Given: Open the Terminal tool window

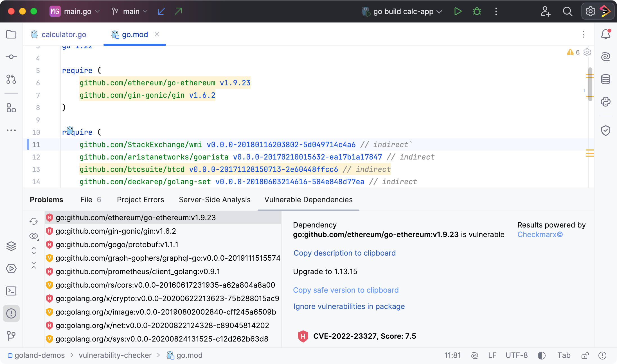Looking at the screenshot, I should [x=11, y=291].
